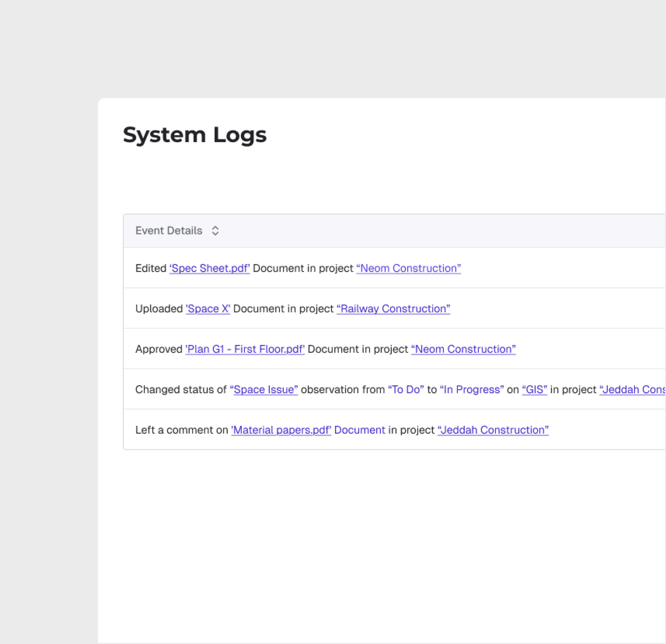Screen dimensions: 666x644
Task: Open Neom Construction project in Edited entry
Action: click(408, 268)
